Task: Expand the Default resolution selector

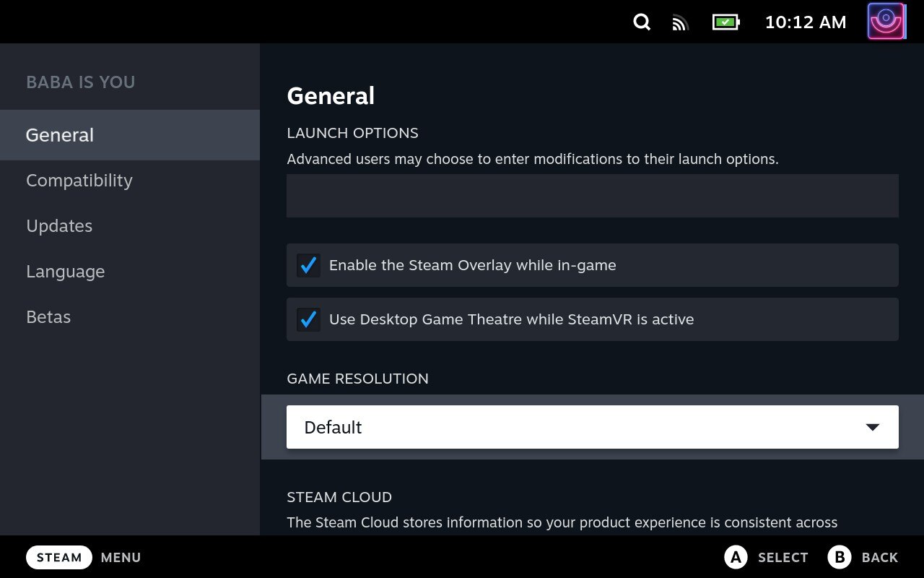Action: point(592,426)
